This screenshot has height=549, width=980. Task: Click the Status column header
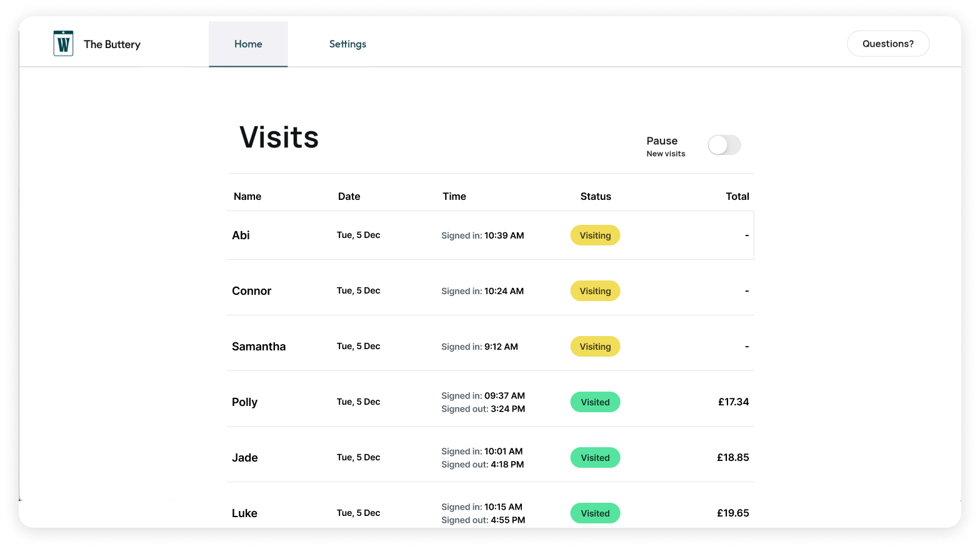(596, 196)
